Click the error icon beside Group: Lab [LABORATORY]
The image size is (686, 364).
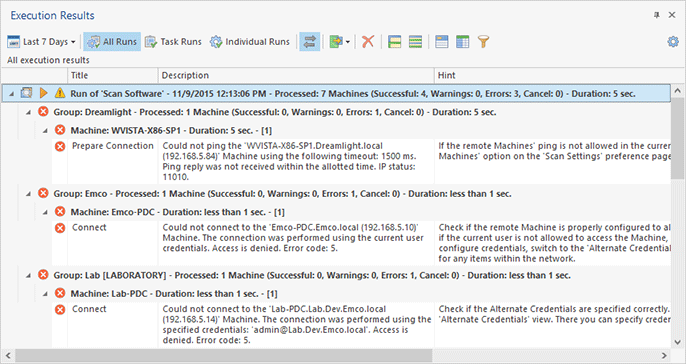43,275
